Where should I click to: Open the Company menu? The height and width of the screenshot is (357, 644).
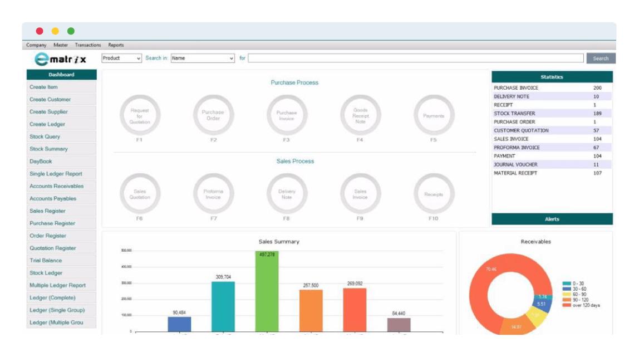click(36, 45)
